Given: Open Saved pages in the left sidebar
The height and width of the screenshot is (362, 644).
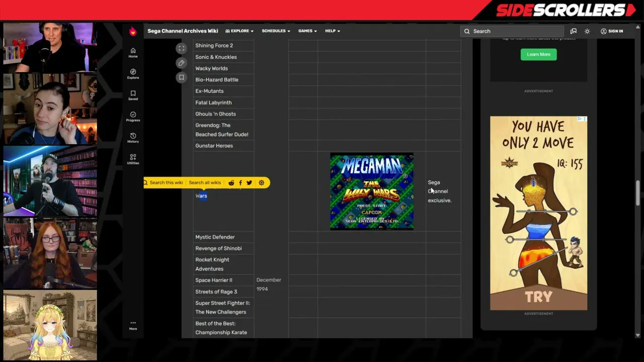Looking at the screenshot, I should (133, 95).
